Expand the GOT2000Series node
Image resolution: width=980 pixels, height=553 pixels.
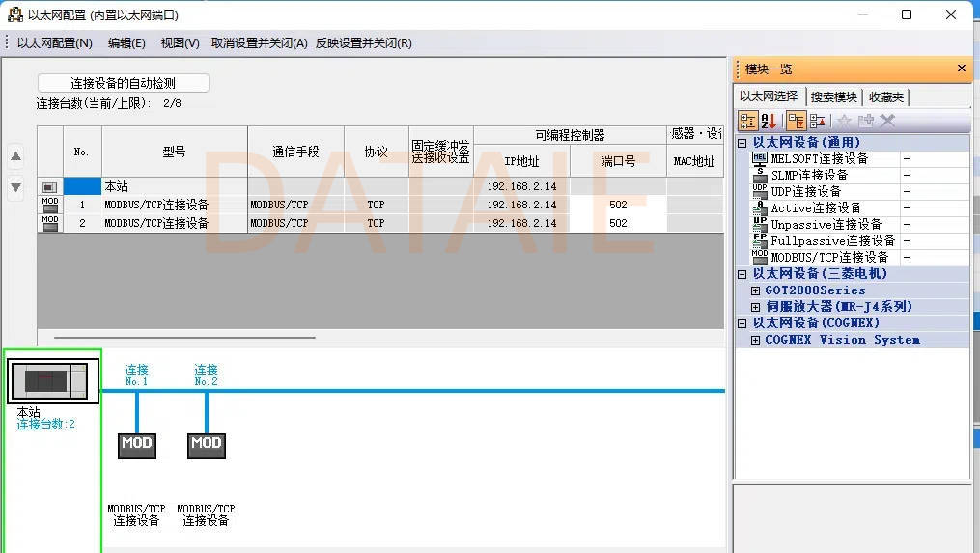tap(755, 290)
